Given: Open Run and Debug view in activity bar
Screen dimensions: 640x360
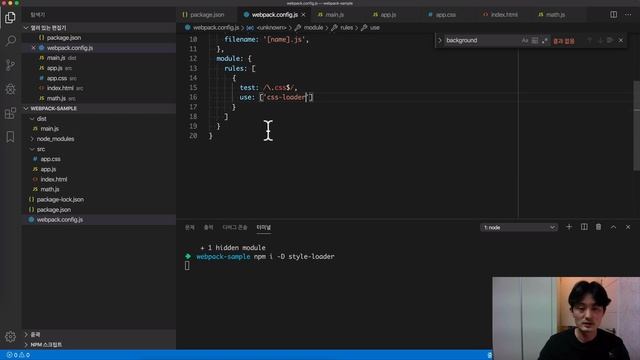Looking at the screenshot, I should coord(10,89).
